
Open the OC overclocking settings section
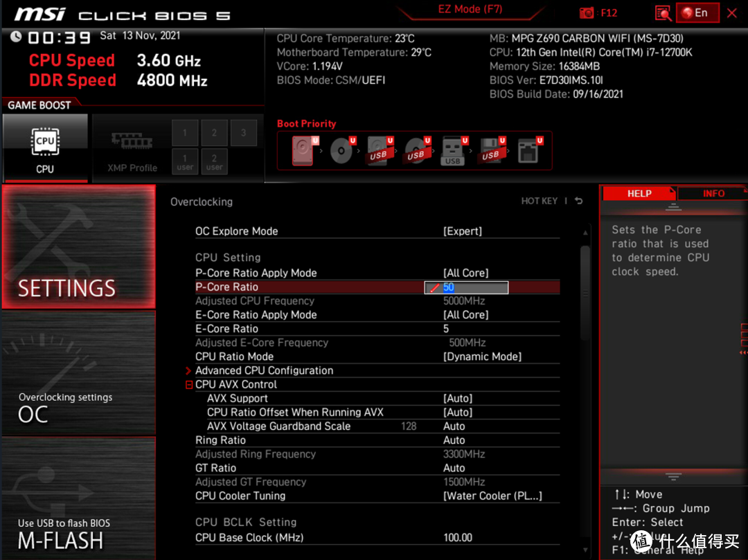click(x=78, y=374)
